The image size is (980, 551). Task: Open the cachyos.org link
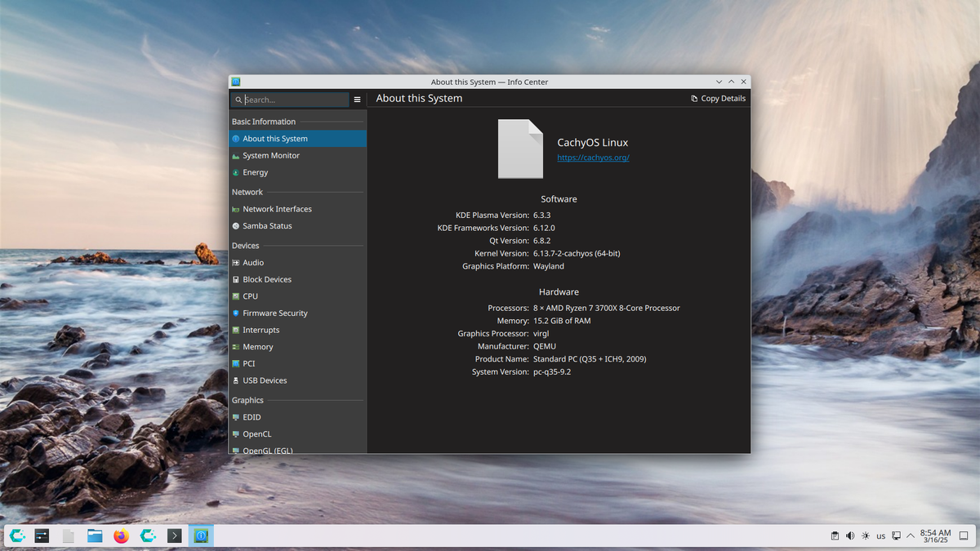click(x=593, y=158)
